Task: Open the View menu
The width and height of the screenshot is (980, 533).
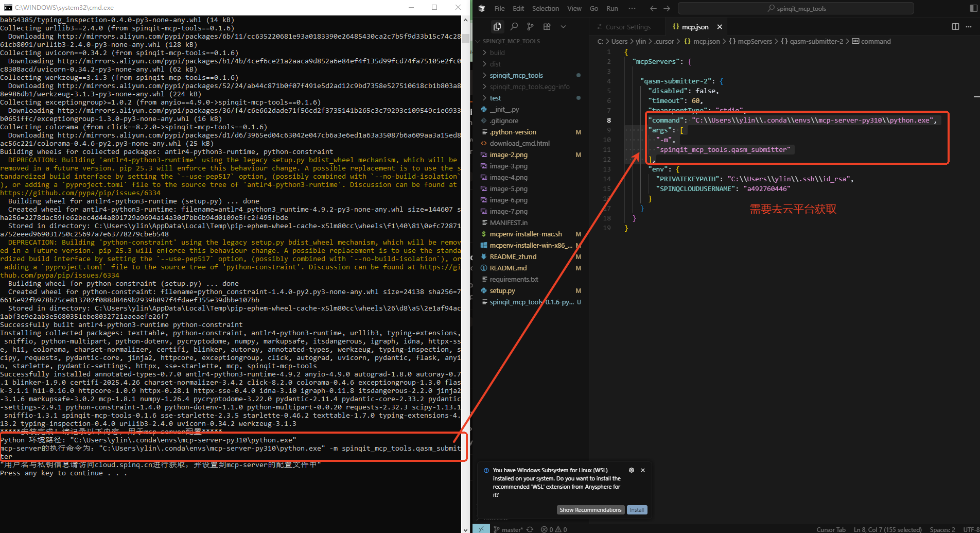Action: click(574, 8)
